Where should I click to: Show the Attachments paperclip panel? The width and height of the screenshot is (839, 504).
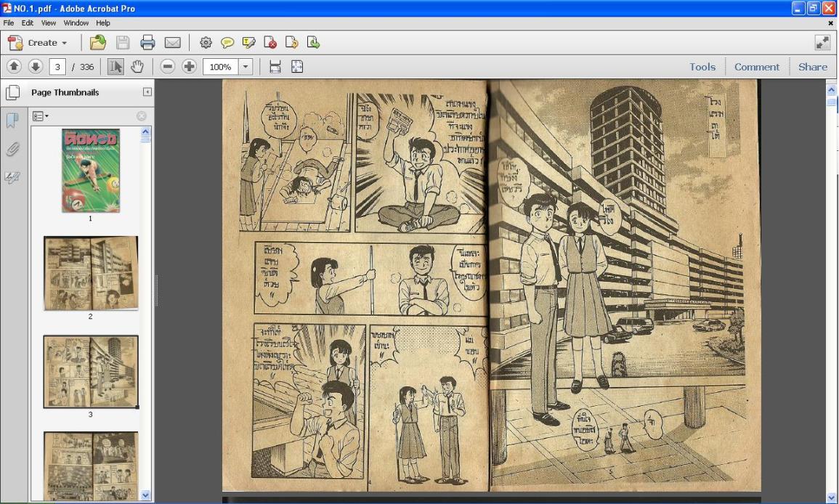(12, 149)
